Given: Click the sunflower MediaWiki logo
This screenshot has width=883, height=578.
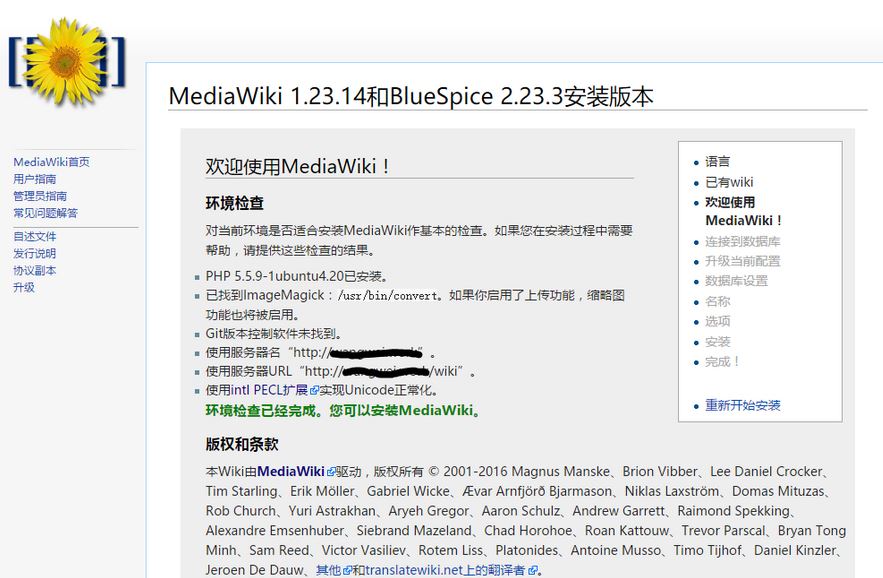Looking at the screenshot, I should coord(67,61).
